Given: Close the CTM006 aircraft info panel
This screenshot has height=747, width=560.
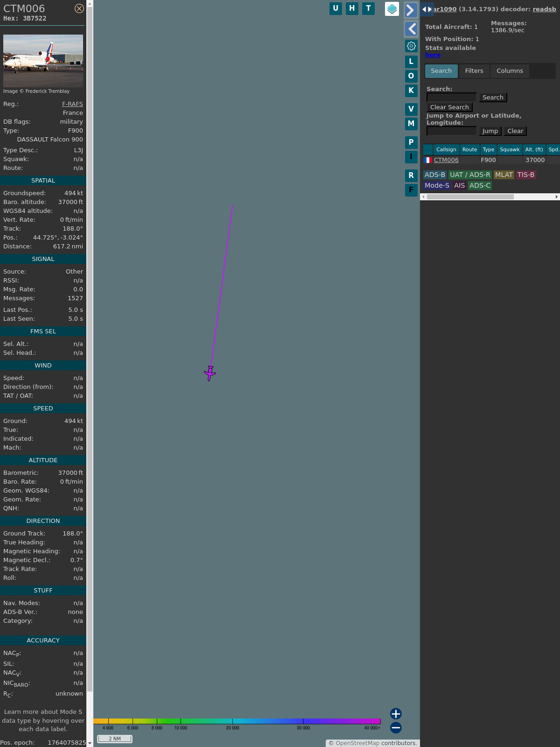Looking at the screenshot, I should pos(79,8).
